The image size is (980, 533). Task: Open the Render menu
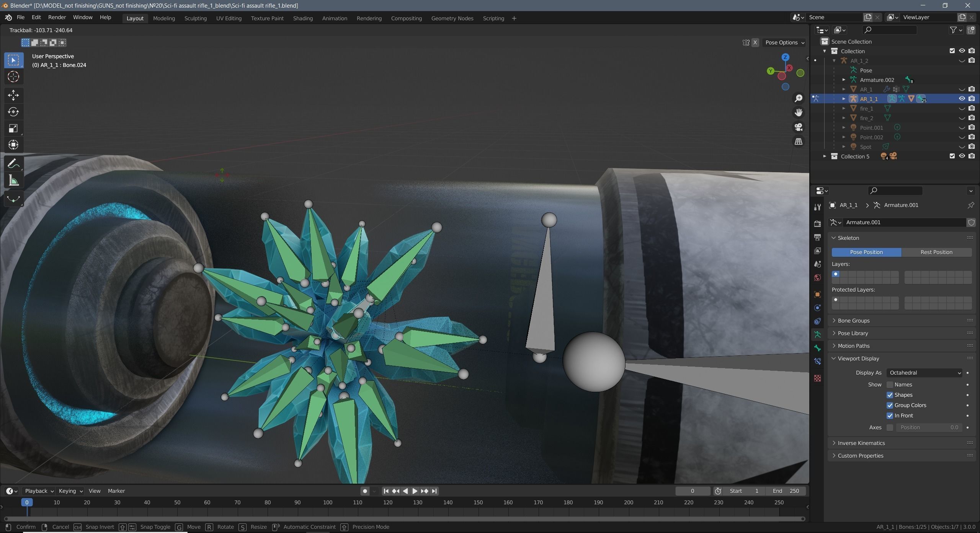[57, 17]
